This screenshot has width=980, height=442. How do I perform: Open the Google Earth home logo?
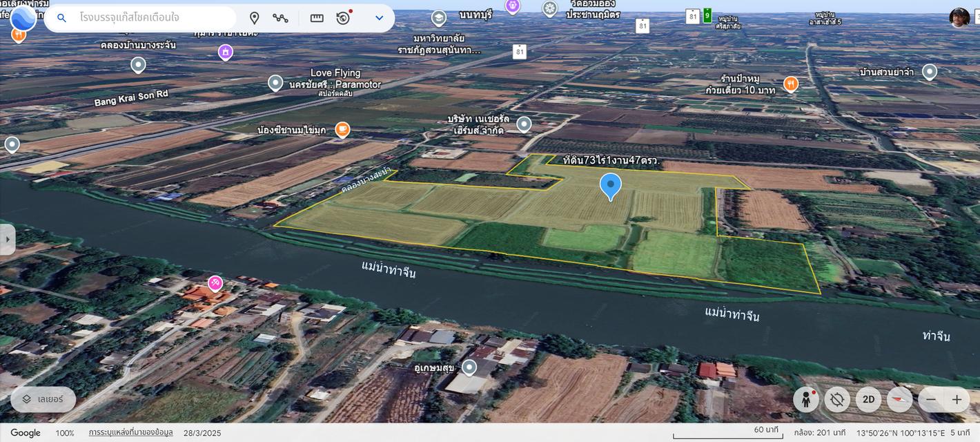(23, 17)
